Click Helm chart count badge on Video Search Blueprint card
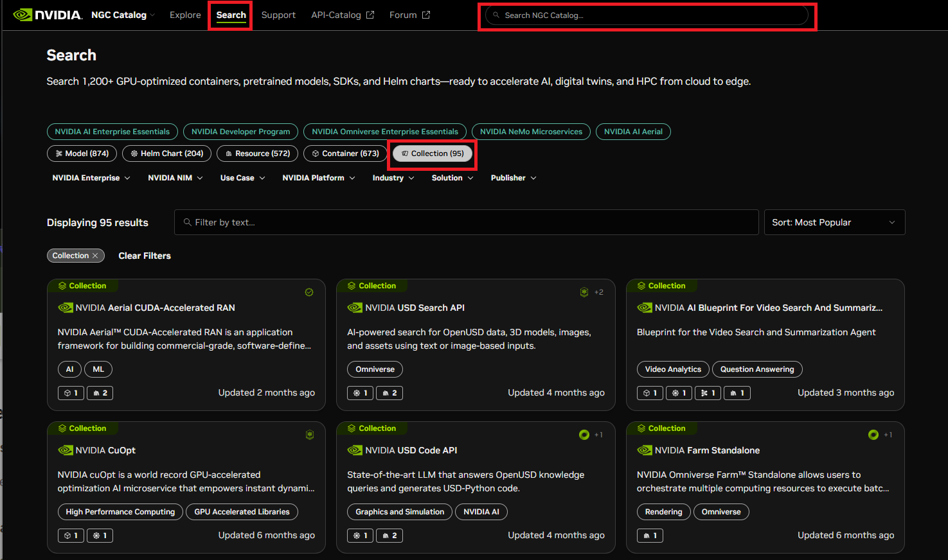The height and width of the screenshot is (560, 948). (x=679, y=393)
